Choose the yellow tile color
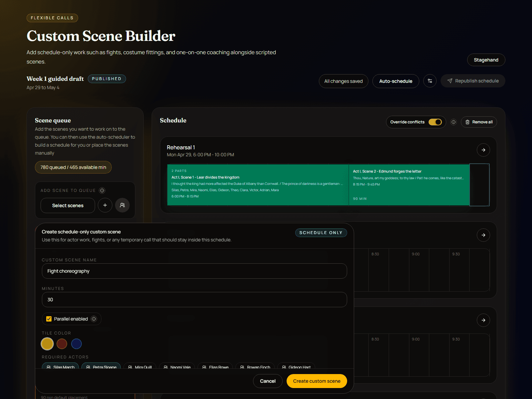 click(x=47, y=344)
